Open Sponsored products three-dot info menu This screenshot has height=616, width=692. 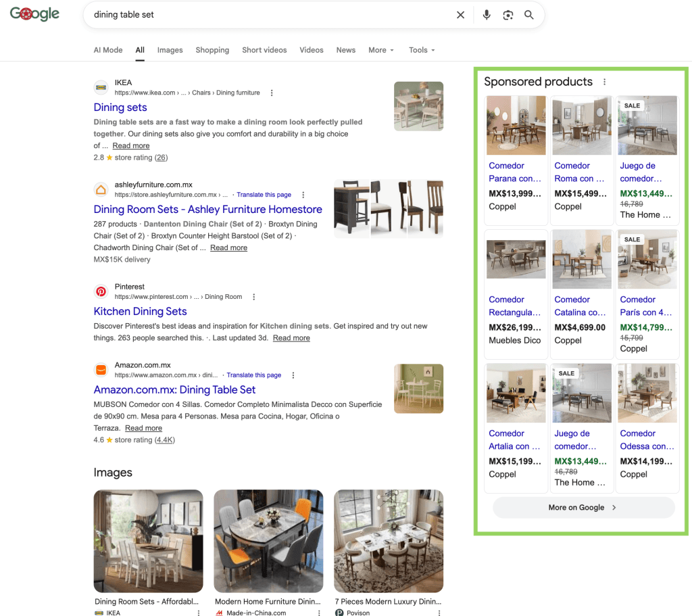pos(605,82)
